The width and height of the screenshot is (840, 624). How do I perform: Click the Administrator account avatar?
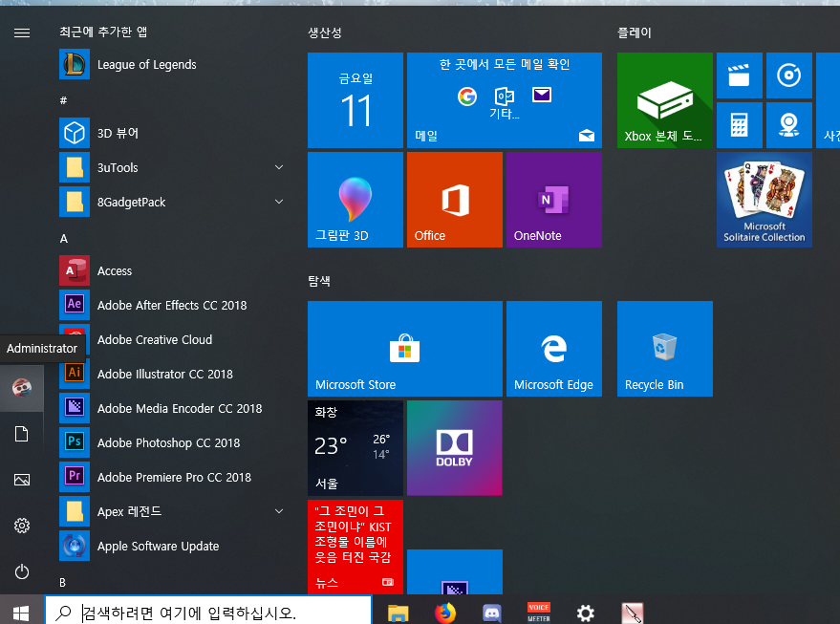21,388
